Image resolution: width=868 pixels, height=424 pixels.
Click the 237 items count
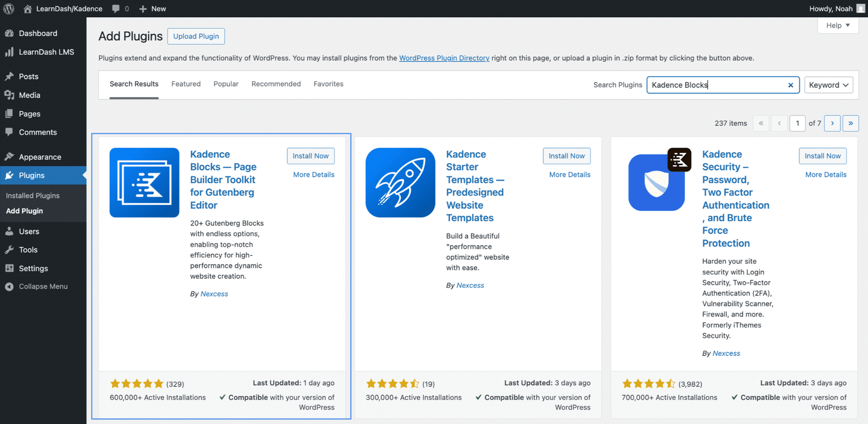point(731,123)
